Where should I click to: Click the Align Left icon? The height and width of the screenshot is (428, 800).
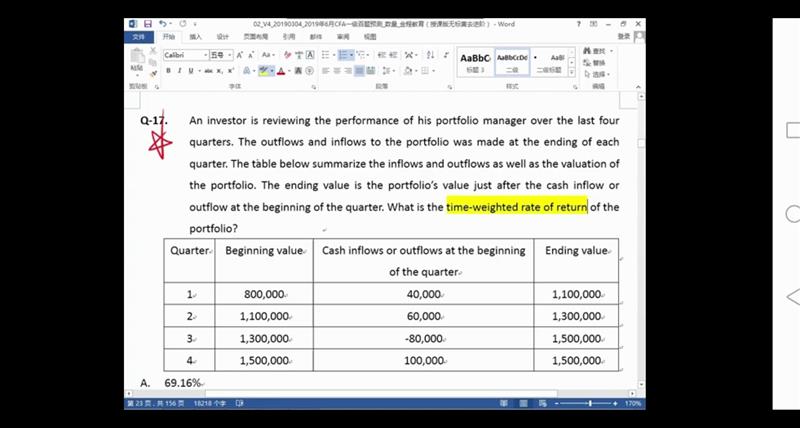(326, 71)
